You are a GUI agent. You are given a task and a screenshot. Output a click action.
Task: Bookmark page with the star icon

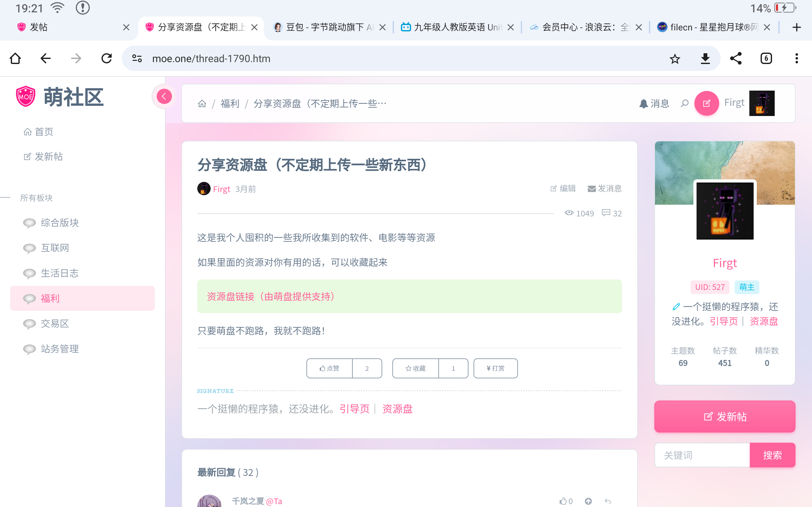pos(675,59)
